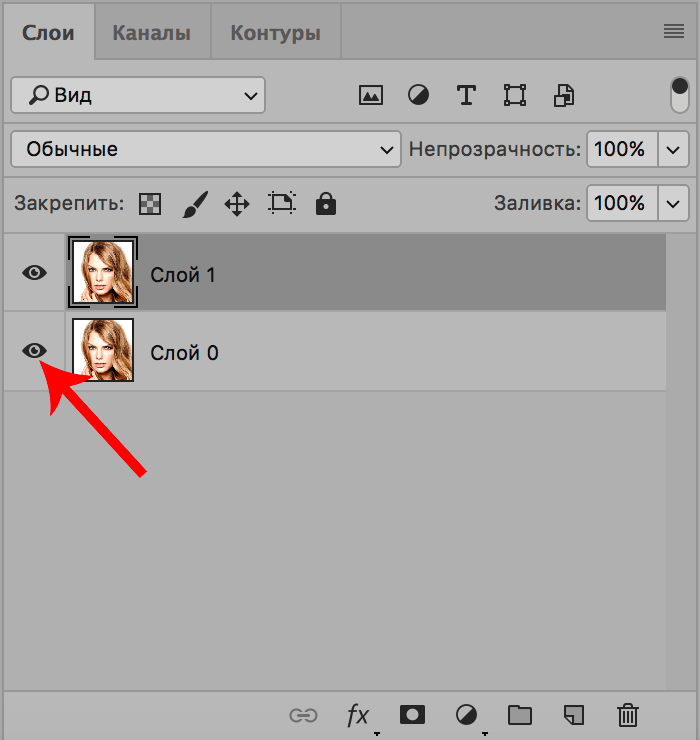Click the shape layer filter icon
Image resolution: width=700 pixels, height=740 pixels.
coord(515,96)
